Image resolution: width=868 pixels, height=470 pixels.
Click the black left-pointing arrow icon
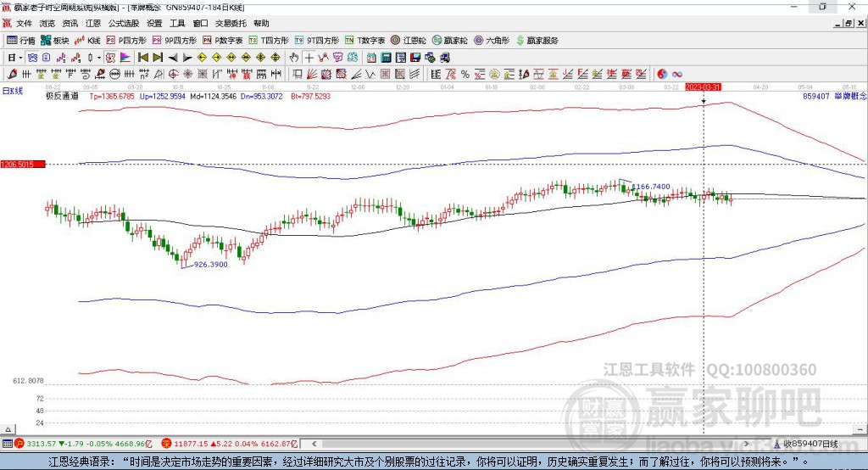tap(173, 58)
